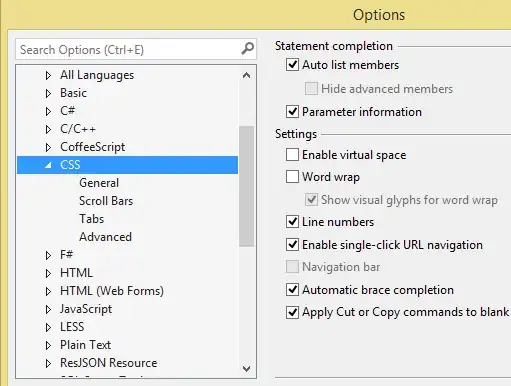Select JavaScript in the tree
Viewport: 511px width, 386px height.
[86, 309]
